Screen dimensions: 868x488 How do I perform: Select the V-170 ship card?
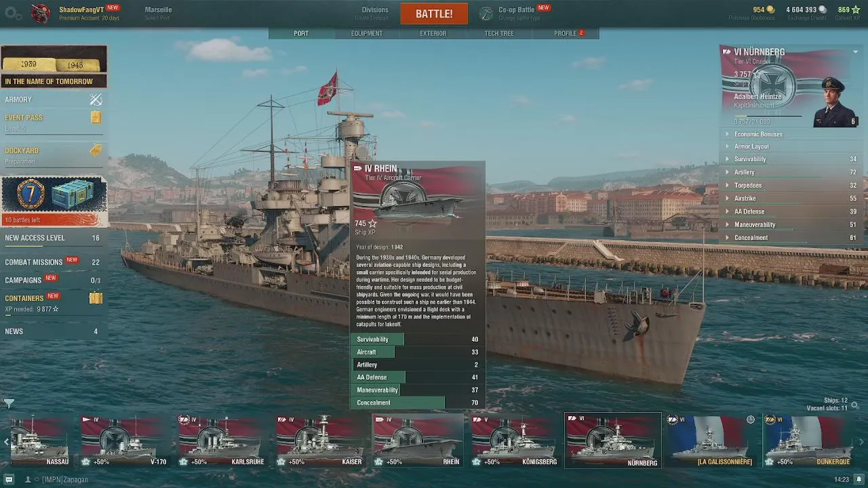[124, 441]
